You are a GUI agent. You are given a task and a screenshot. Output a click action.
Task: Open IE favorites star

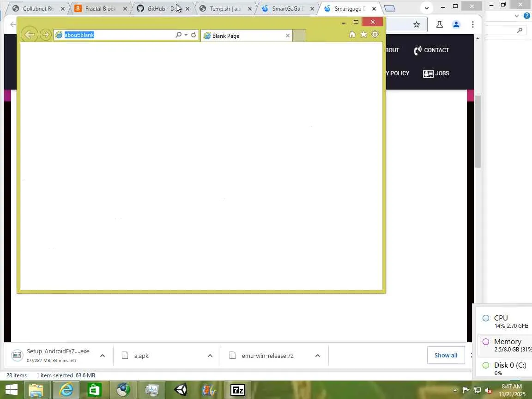click(364, 34)
